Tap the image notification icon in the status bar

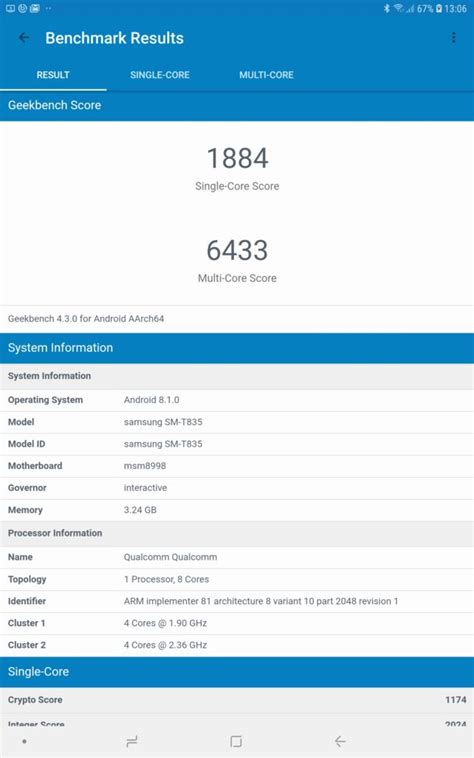pyautogui.click(x=35, y=8)
